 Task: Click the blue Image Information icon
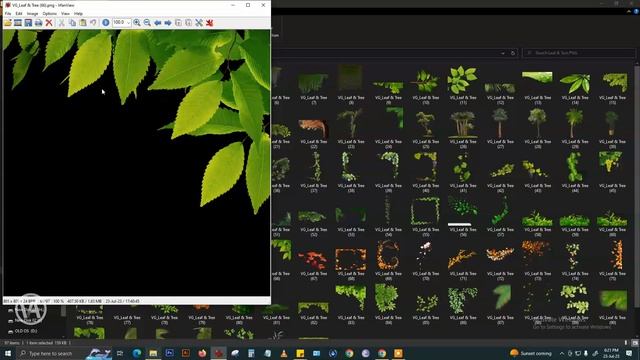(106, 23)
